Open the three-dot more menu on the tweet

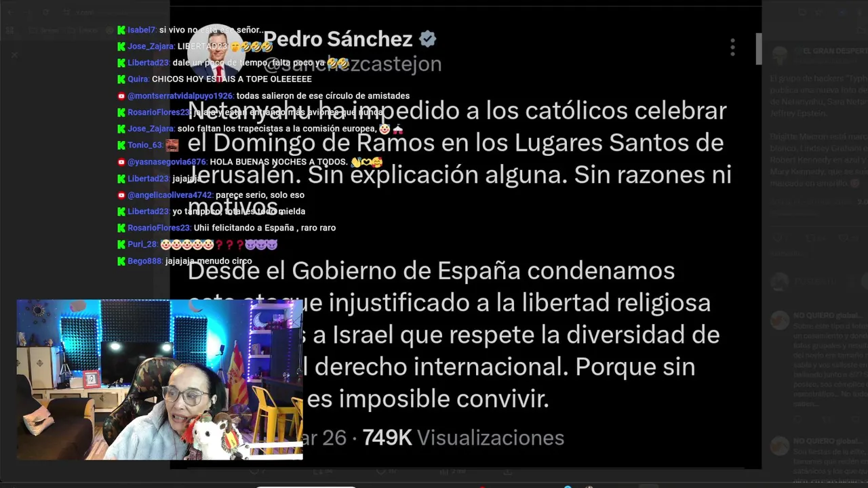(x=732, y=47)
